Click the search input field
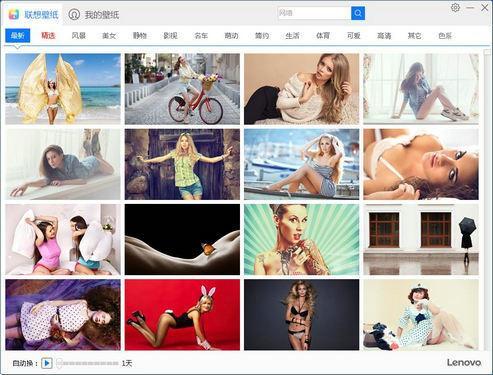This screenshot has height=375, width=493. pyautogui.click(x=314, y=13)
